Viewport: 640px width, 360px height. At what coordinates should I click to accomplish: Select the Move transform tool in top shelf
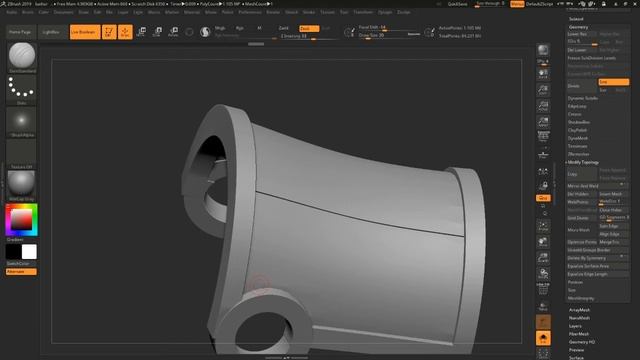coord(142,31)
